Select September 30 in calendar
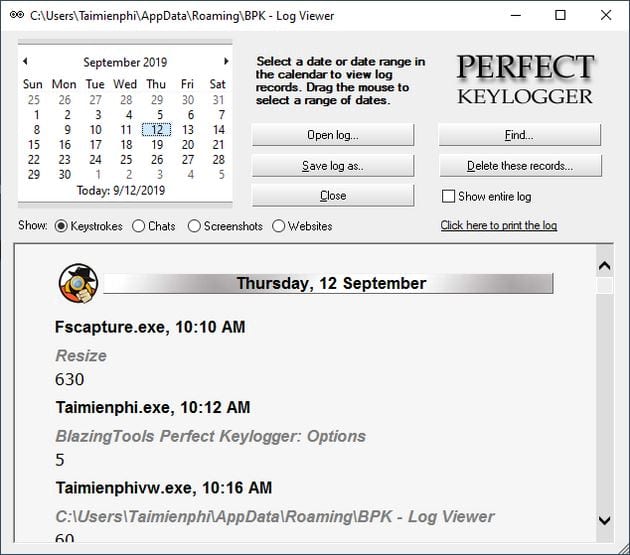This screenshot has width=630, height=555. [x=64, y=174]
